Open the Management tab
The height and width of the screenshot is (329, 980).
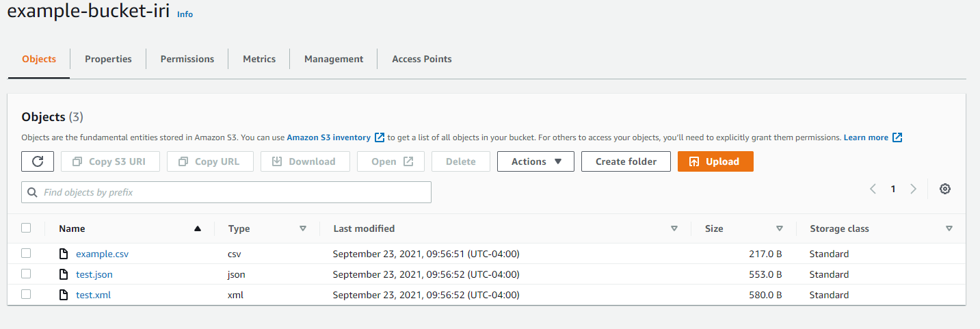[x=334, y=59]
